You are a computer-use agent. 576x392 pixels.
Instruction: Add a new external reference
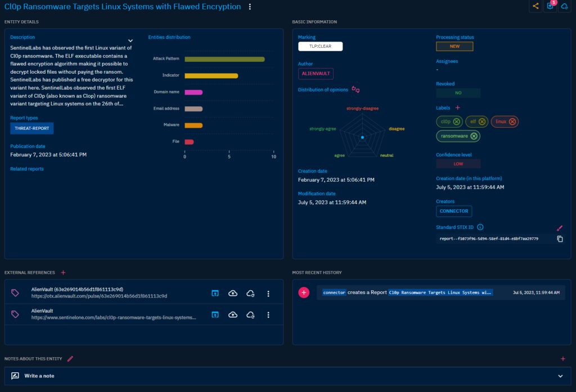63,273
